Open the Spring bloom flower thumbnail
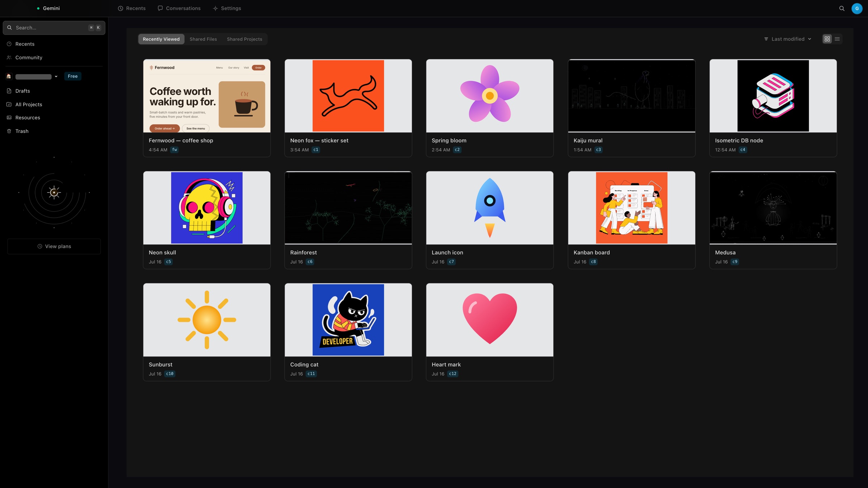868x488 pixels. (x=490, y=96)
